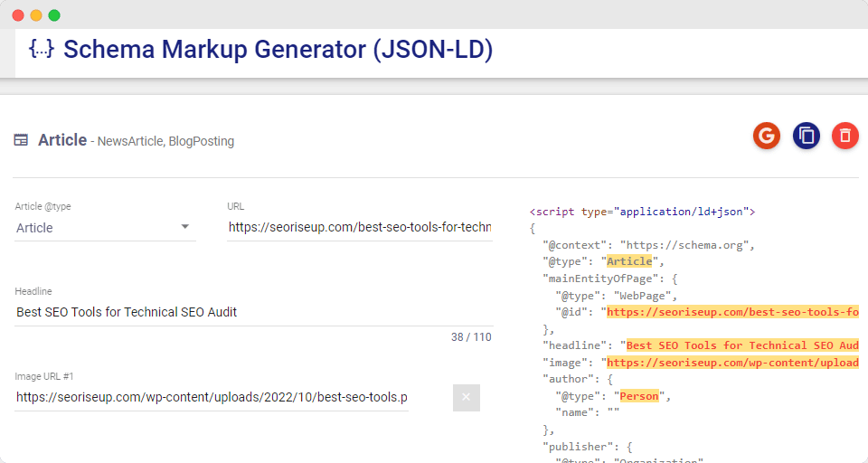Click the script type opening tag
The width and height of the screenshot is (868, 463).
coord(642,212)
